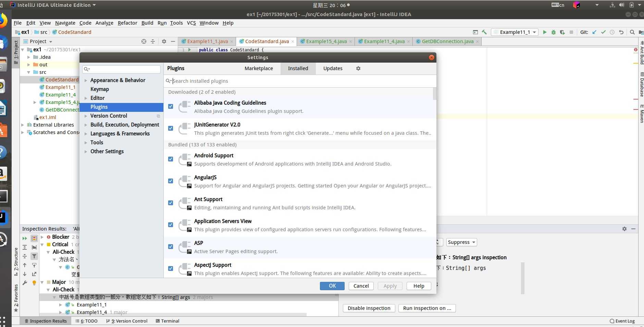Toggle the Android Support plugin checkbox
Image resolution: width=644 pixels, height=327 pixels.
[x=171, y=159]
